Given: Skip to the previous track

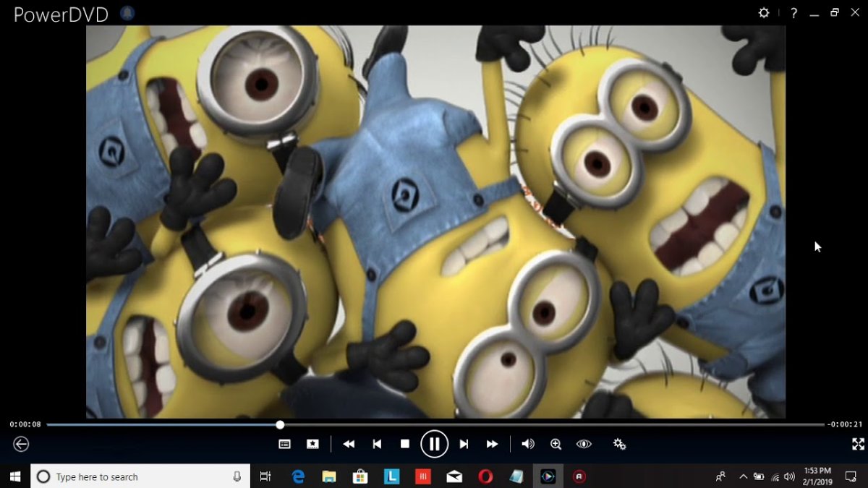Looking at the screenshot, I should [x=377, y=444].
